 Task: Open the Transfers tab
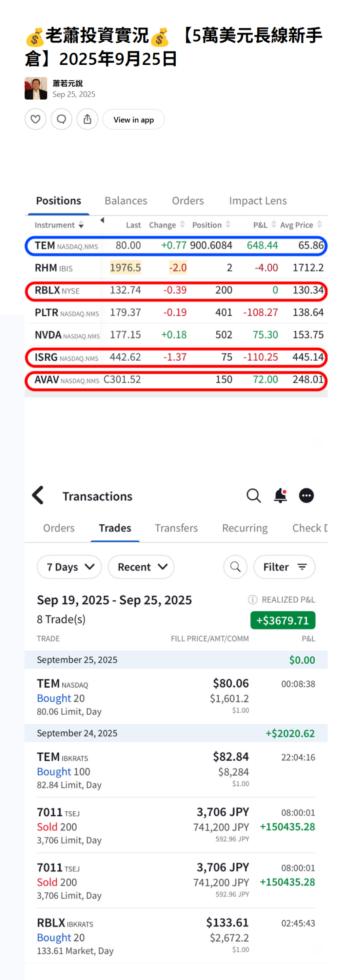[176, 528]
